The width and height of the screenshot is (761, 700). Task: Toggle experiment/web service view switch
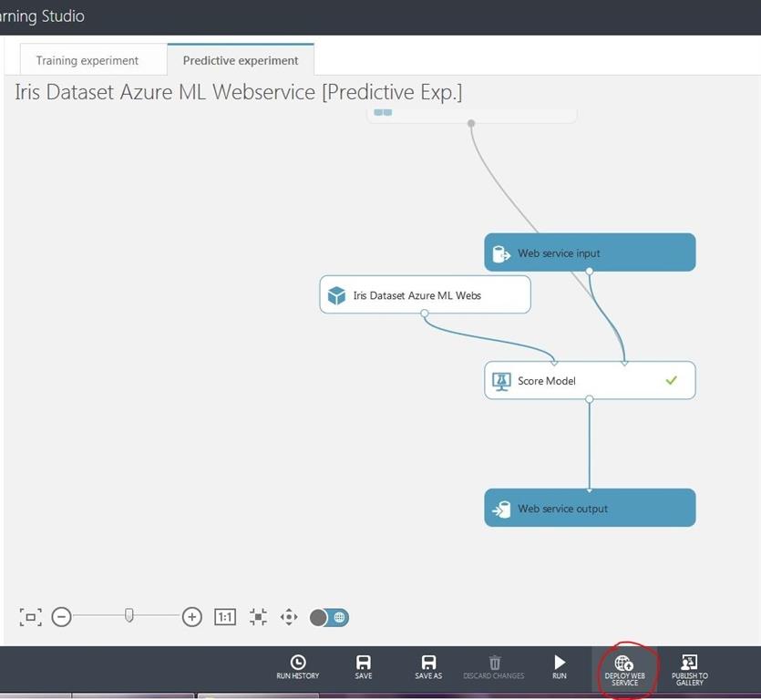pyautogui.click(x=329, y=617)
